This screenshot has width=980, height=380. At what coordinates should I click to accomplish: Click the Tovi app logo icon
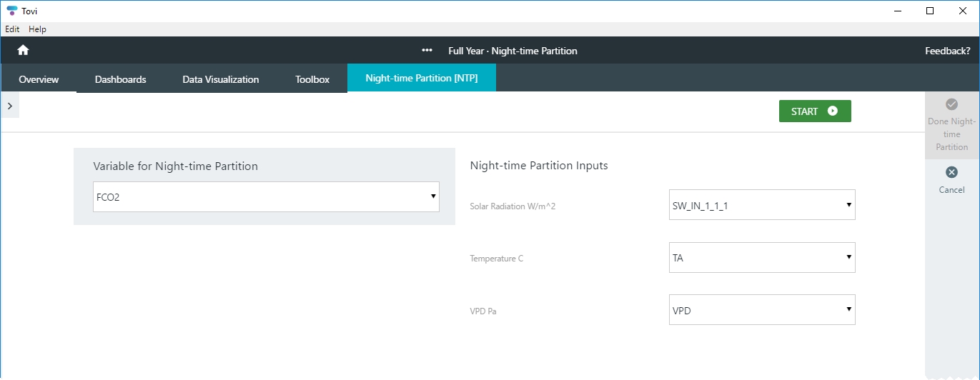click(x=11, y=11)
